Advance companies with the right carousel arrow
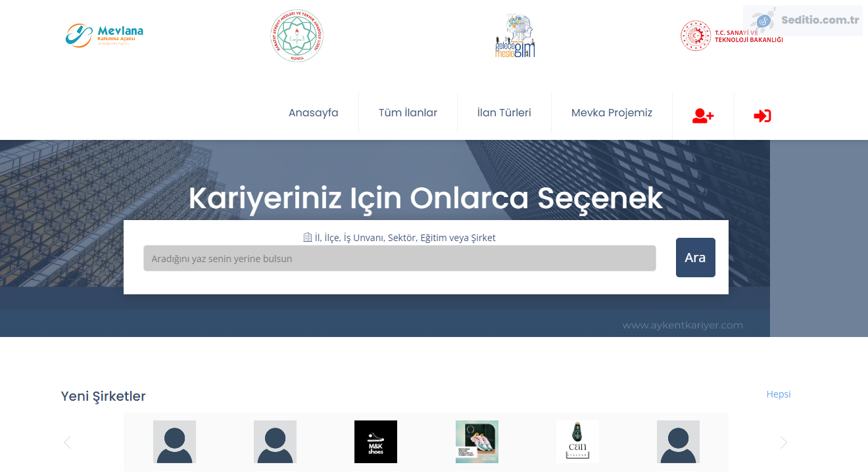Image resolution: width=868 pixels, height=473 pixels. 783,442
